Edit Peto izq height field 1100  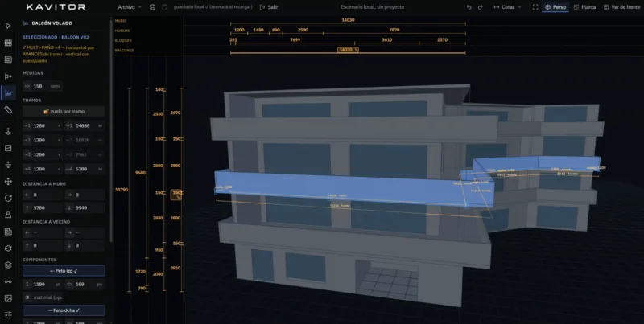tap(43, 285)
